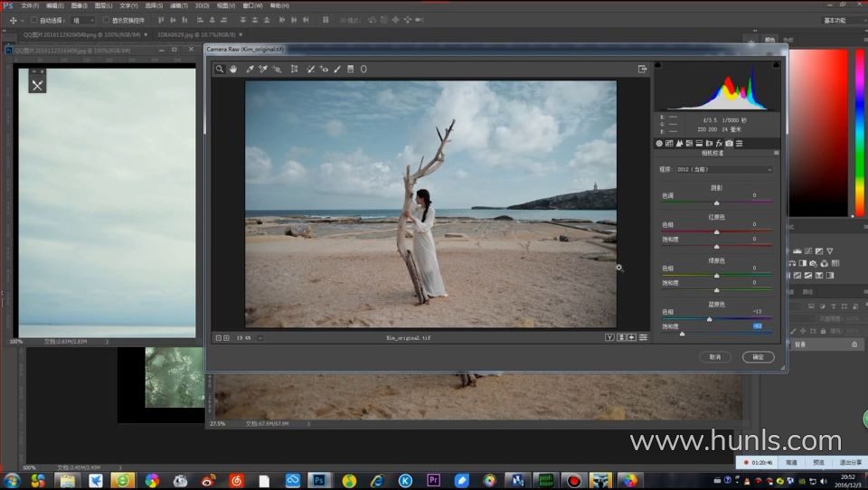The height and width of the screenshot is (490, 868).
Task: Enable the 自动选择 checkbox
Action: point(34,20)
